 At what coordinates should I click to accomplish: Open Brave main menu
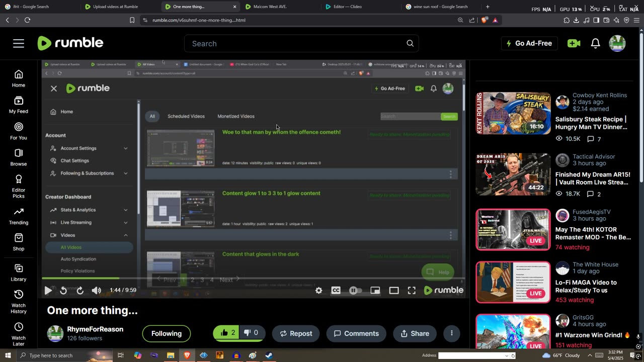pyautogui.click(x=637, y=20)
